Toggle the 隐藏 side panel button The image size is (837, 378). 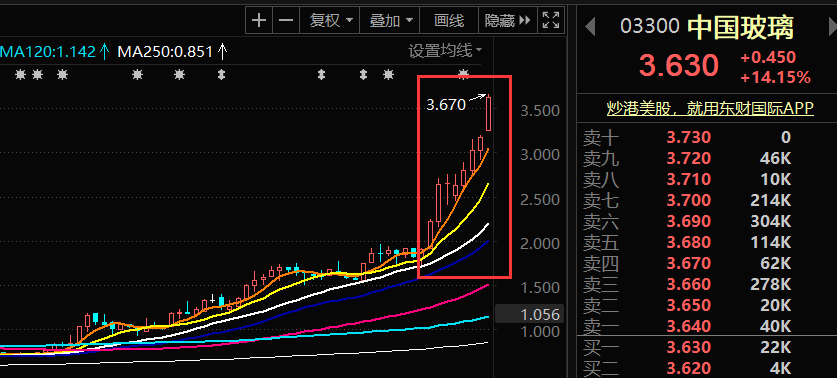pyautogui.click(x=507, y=21)
